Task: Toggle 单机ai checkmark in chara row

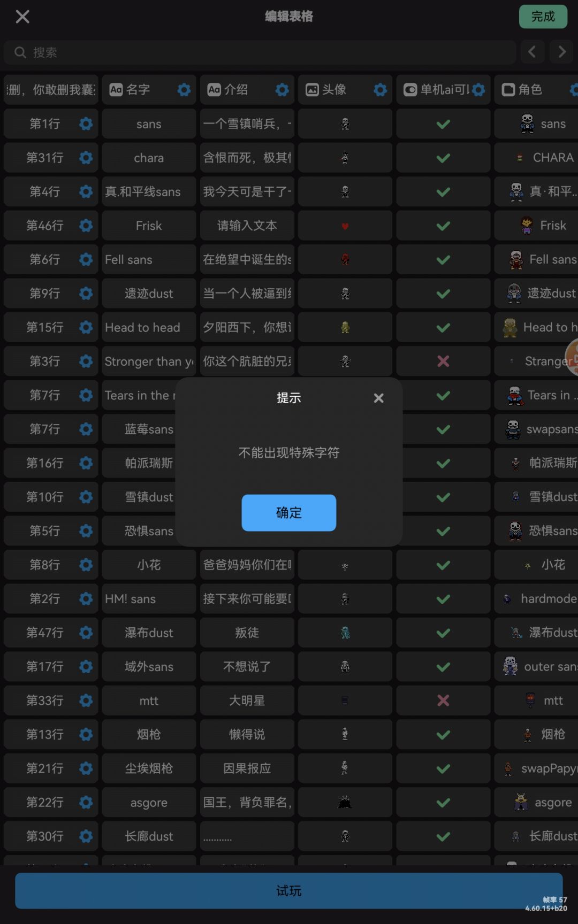Action: (x=443, y=158)
